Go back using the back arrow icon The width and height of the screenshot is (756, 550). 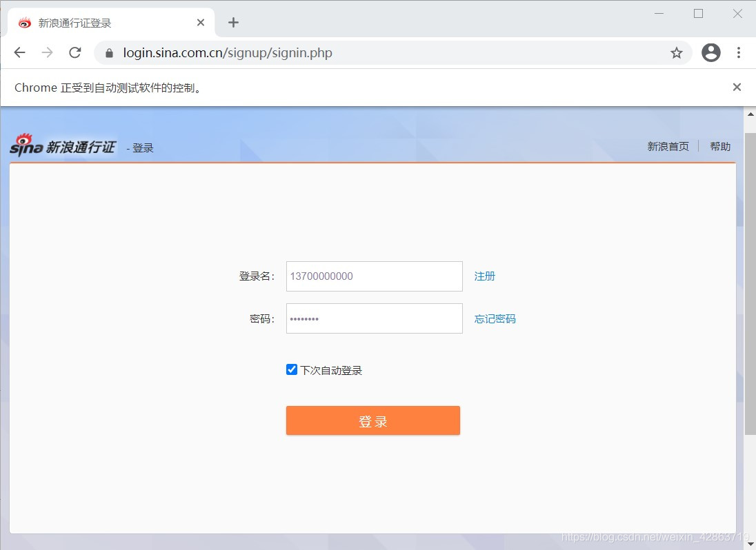(19, 52)
